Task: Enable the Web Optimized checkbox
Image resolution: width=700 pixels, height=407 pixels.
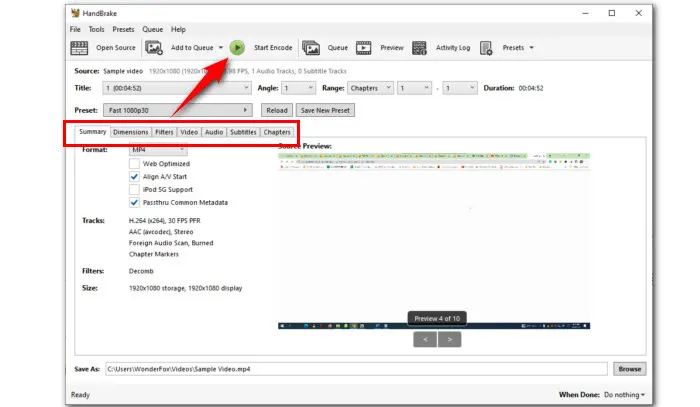Action: tap(135, 163)
